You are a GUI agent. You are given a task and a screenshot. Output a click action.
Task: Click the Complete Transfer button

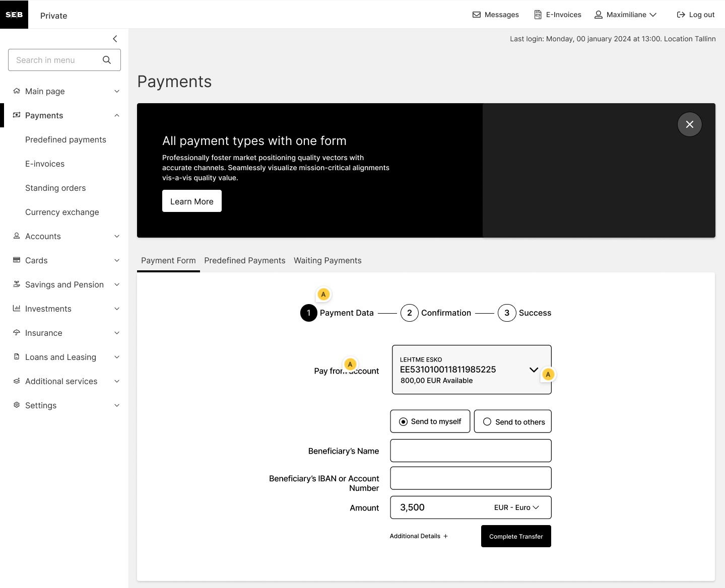pyautogui.click(x=516, y=536)
